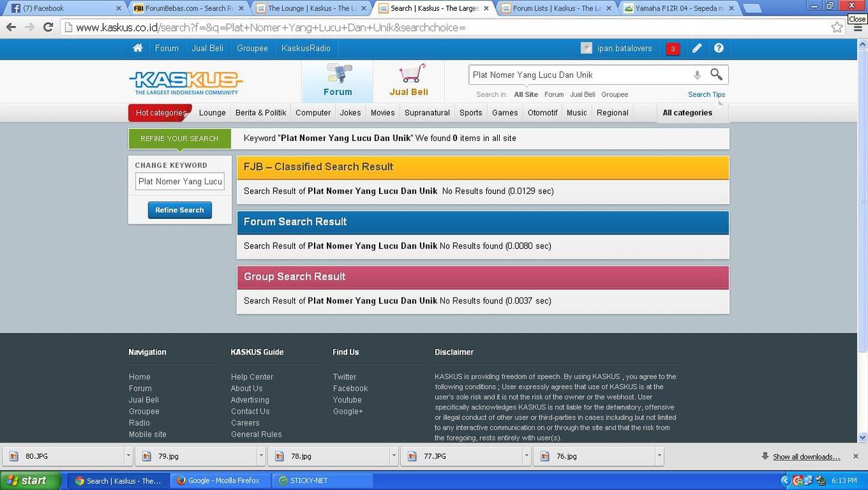Click the Kaskus logo
Screen dimensions: 868x490
click(186, 83)
